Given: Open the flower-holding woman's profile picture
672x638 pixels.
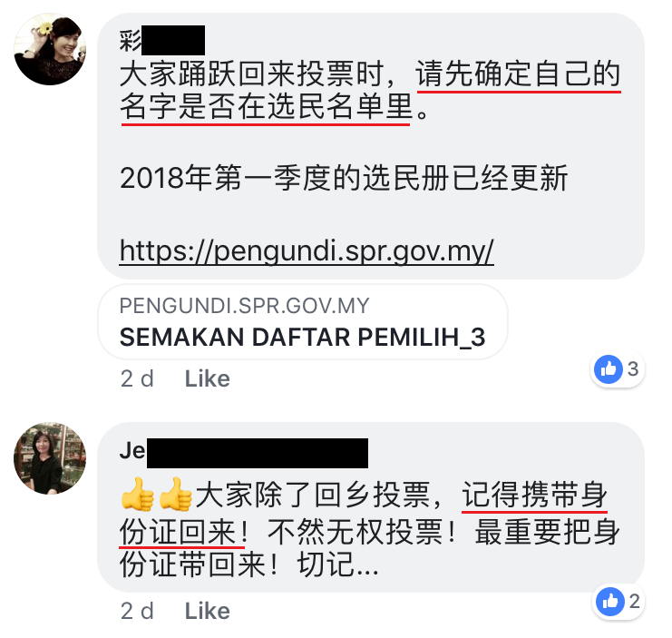Looking at the screenshot, I should tap(50, 49).
